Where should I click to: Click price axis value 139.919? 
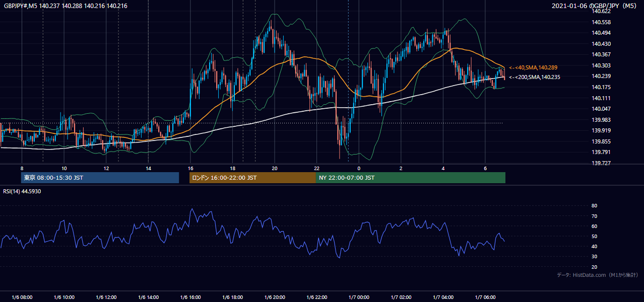601,130
